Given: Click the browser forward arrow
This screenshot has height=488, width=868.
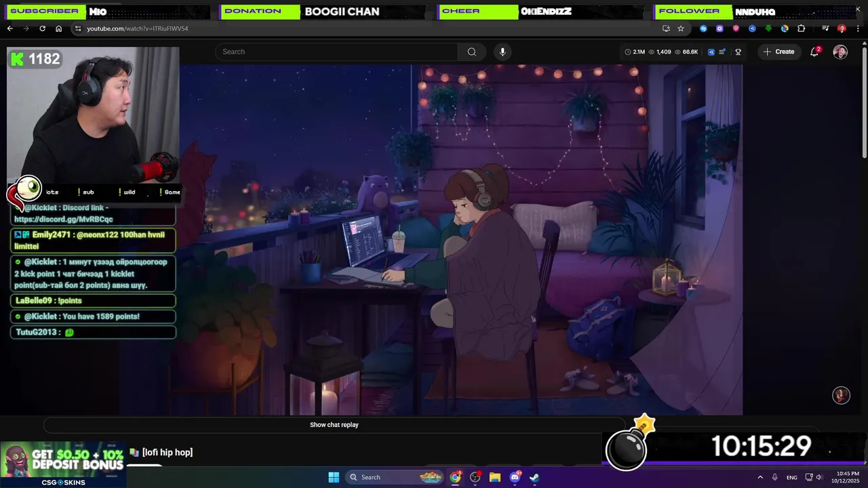Looking at the screenshot, I should (x=26, y=28).
